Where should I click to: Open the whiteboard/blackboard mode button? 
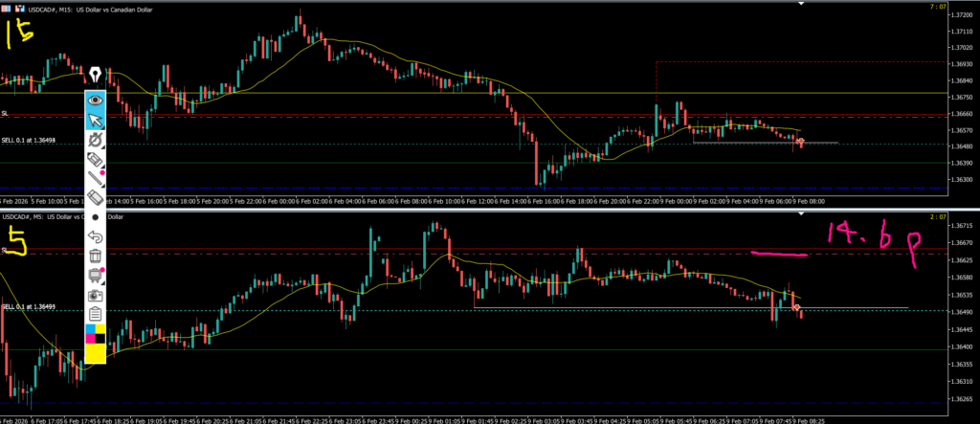click(95, 276)
